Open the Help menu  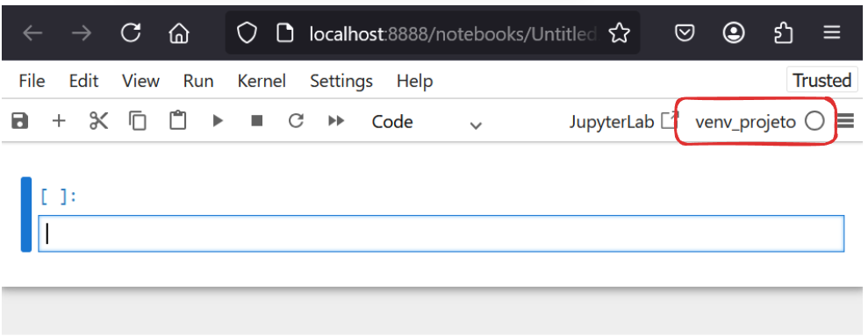point(414,82)
